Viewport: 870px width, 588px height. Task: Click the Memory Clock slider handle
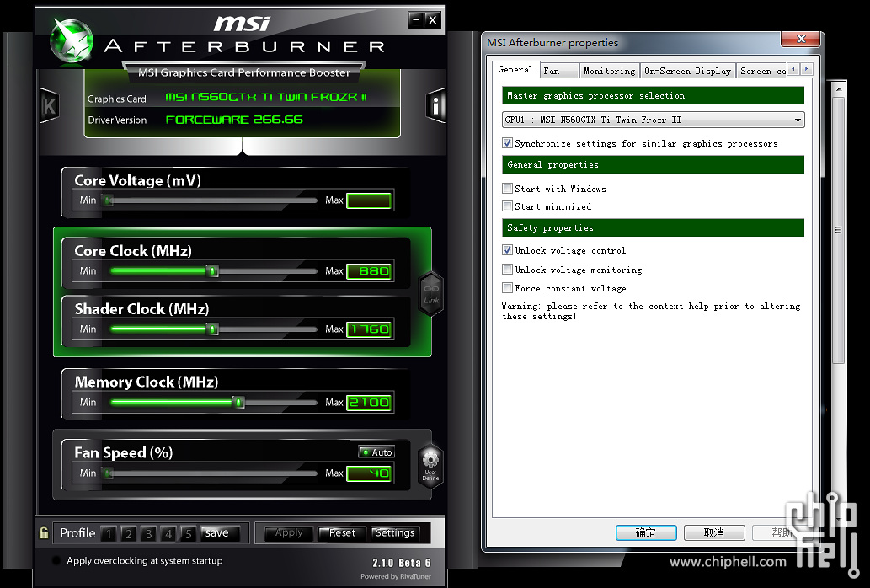pos(238,402)
